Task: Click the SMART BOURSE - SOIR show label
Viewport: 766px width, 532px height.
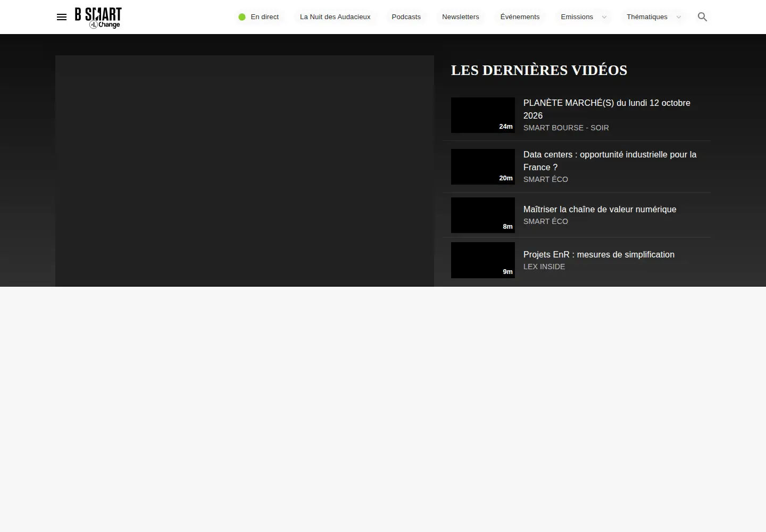Action: (566, 128)
